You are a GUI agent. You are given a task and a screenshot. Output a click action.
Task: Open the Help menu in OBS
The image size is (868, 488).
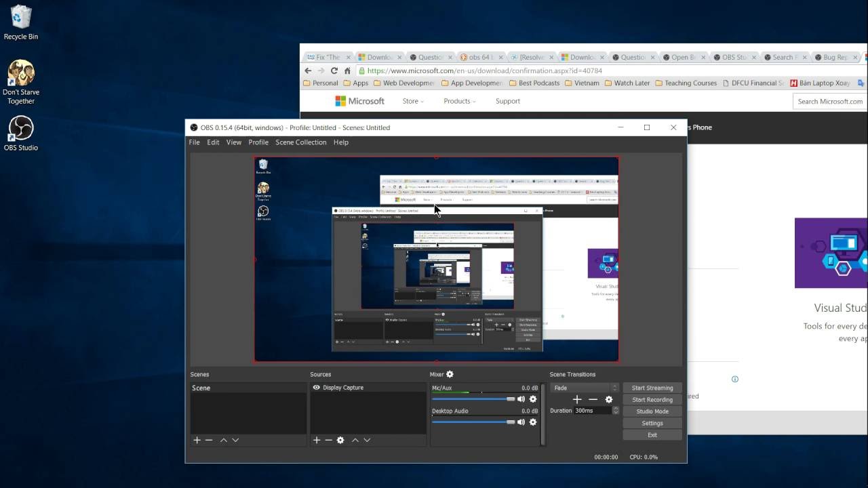coord(341,142)
